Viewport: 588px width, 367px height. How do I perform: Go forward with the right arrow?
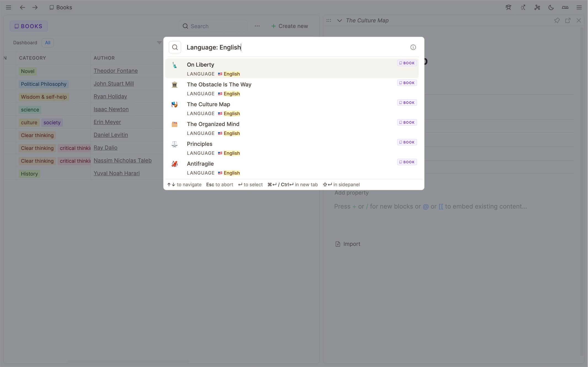[x=35, y=7]
